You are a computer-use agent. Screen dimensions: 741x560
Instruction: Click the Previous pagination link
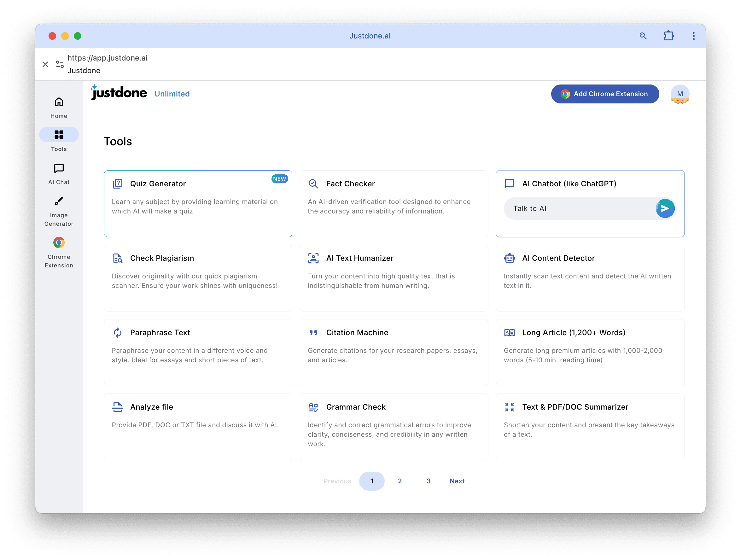coord(337,481)
